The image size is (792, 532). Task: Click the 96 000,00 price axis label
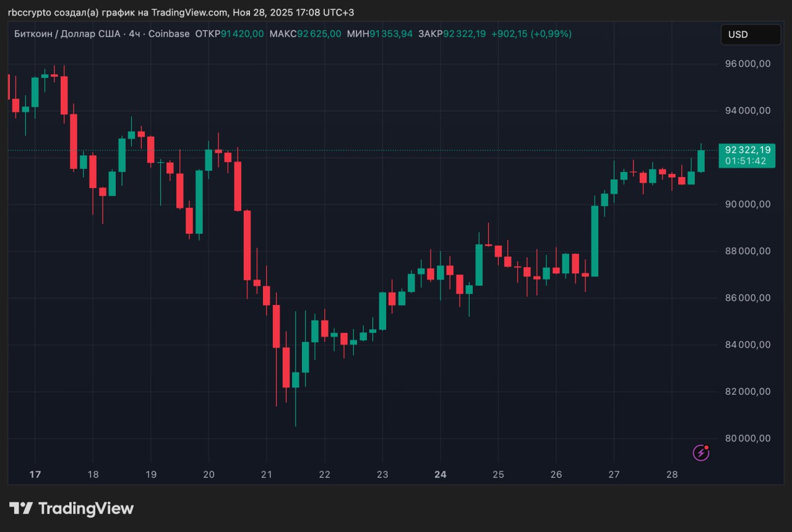point(747,64)
